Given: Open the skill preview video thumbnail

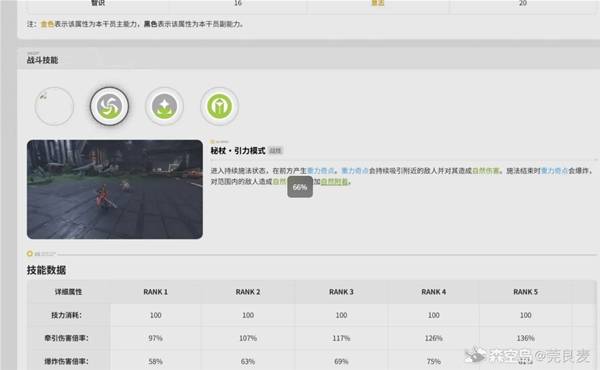Looking at the screenshot, I should (115, 189).
